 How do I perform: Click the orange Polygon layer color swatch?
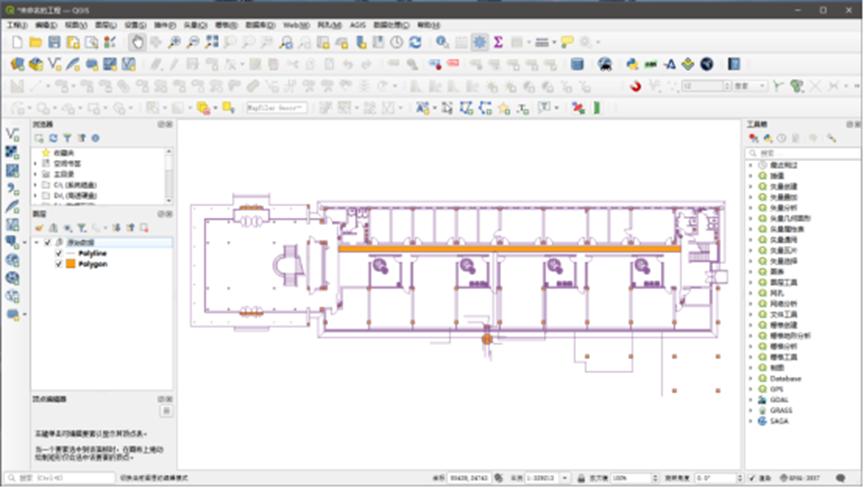click(x=70, y=265)
